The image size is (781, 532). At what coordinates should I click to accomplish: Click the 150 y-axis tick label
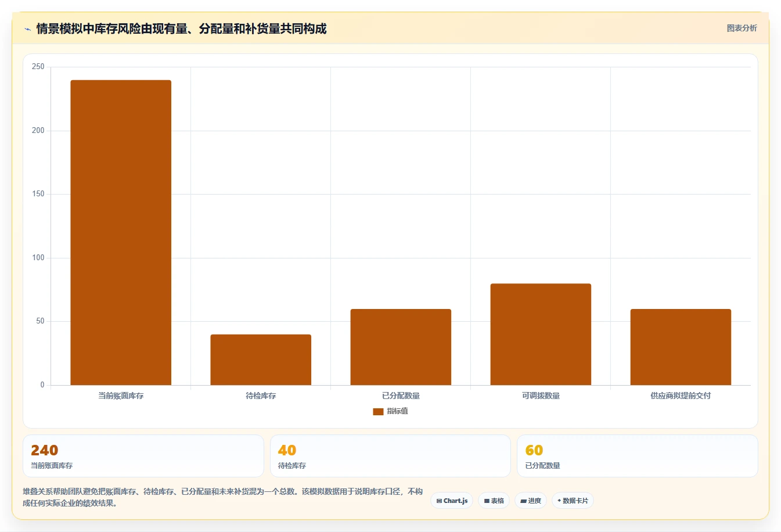coord(38,194)
